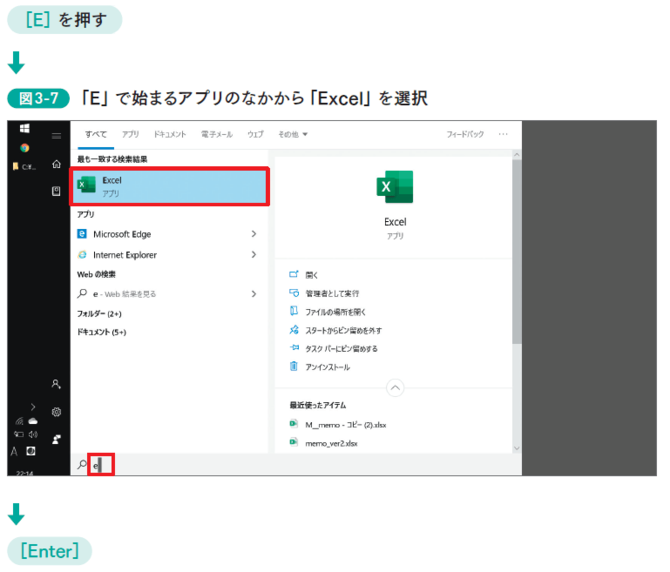Choose 管理者として実行

tap(332, 293)
